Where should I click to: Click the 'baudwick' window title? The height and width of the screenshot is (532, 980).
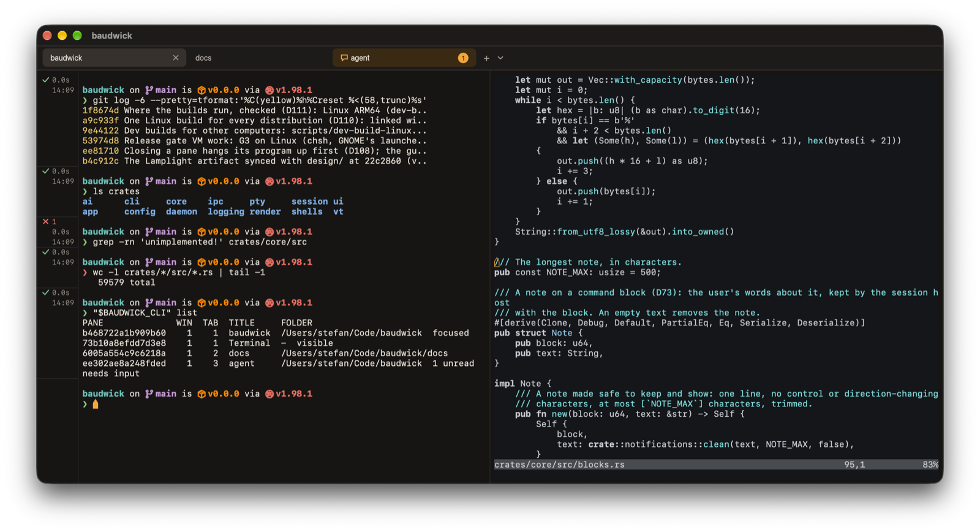coord(111,36)
